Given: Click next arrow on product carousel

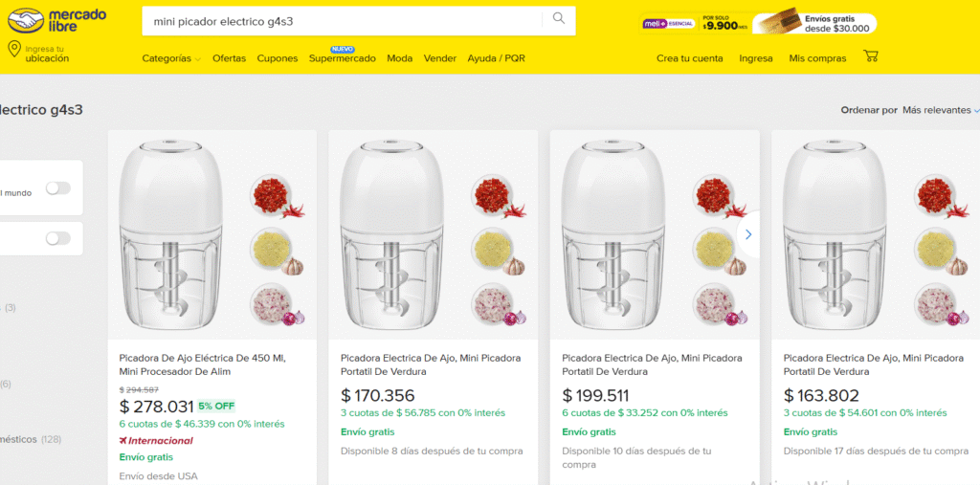Looking at the screenshot, I should [x=748, y=234].
